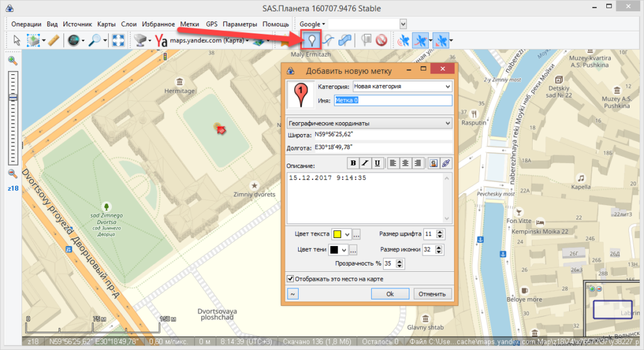Toggle underline formatting button

click(x=377, y=163)
